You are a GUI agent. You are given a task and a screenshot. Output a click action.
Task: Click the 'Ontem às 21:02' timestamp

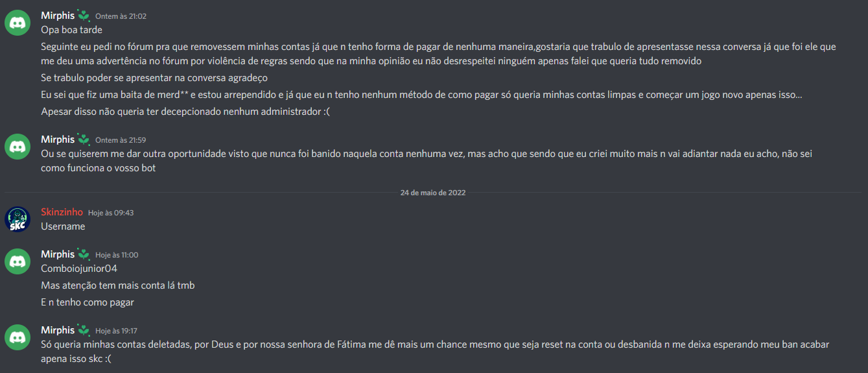121,16
